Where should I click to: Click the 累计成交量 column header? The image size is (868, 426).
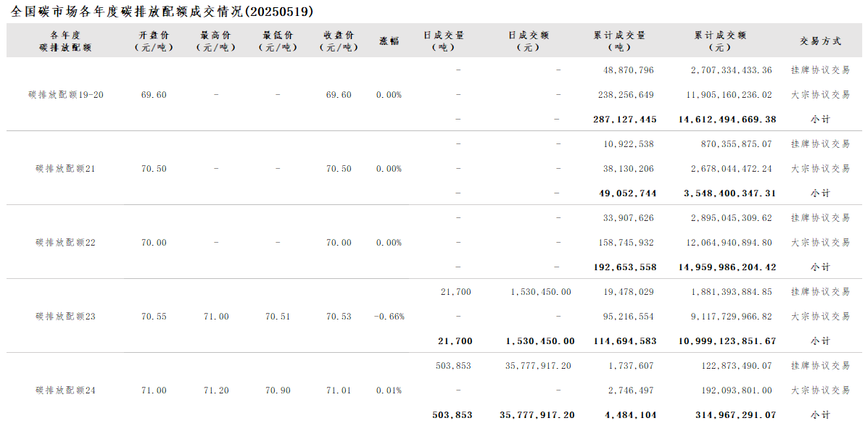coord(619,41)
